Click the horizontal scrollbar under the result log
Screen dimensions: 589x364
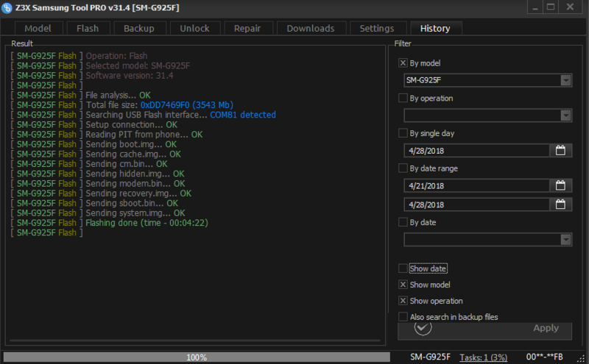[x=195, y=340]
